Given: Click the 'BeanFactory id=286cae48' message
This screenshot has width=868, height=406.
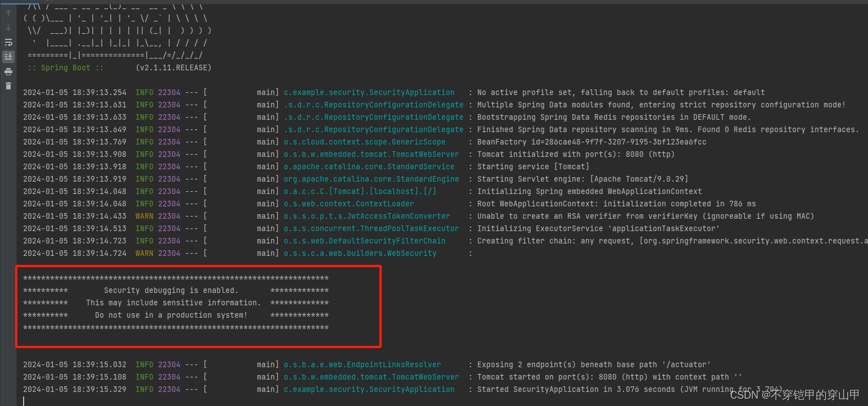Looking at the screenshot, I should pos(591,142).
